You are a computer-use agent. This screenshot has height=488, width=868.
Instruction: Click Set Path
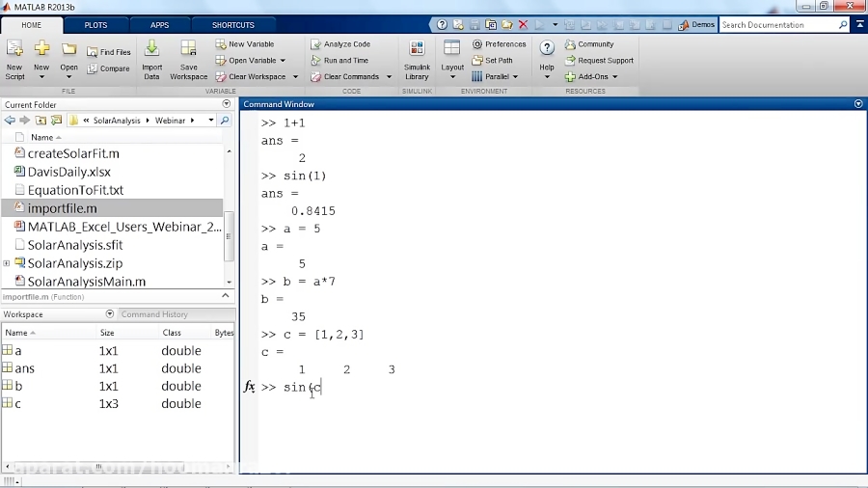pos(492,61)
